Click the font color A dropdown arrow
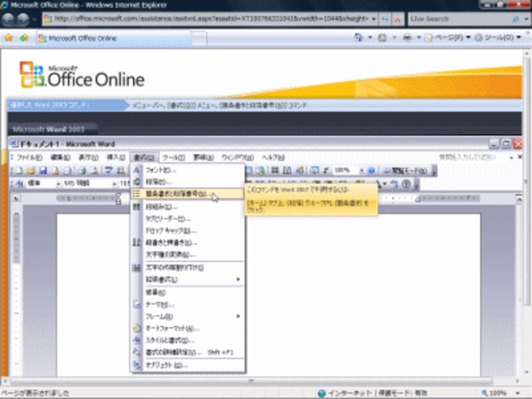Screen dimensions: 532x399 [385, 184]
